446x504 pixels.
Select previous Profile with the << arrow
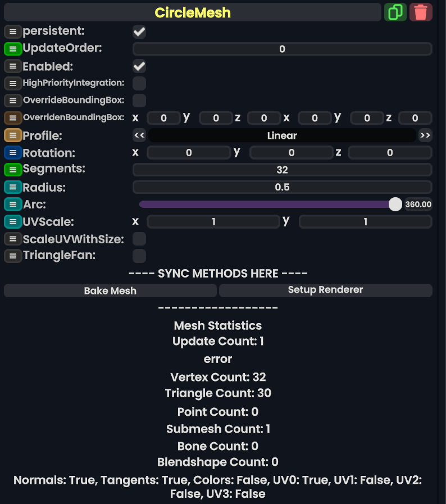click(x=139, y=135)
